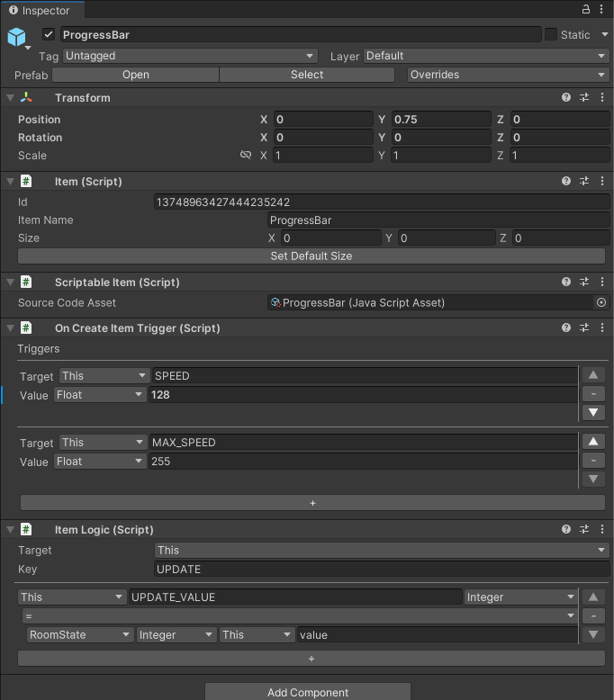Click the Key field containing UPDATE
614x700 pixels.
click(382, 570)
